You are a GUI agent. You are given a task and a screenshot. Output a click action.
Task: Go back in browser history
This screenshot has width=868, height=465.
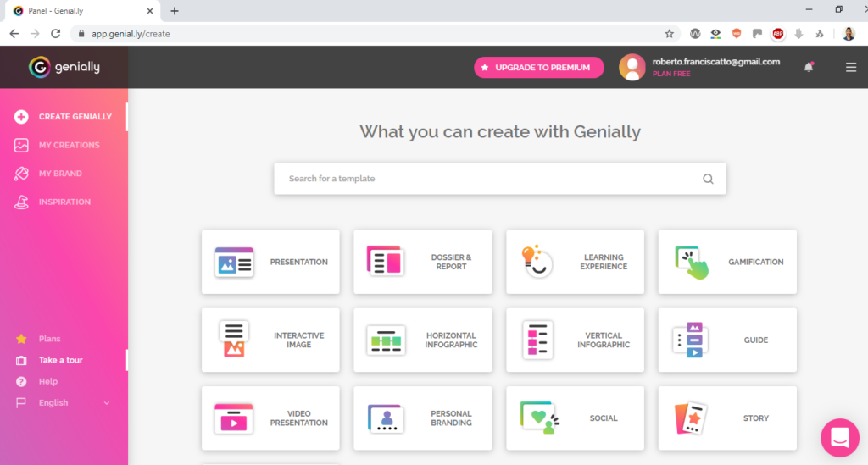point(14,34)
